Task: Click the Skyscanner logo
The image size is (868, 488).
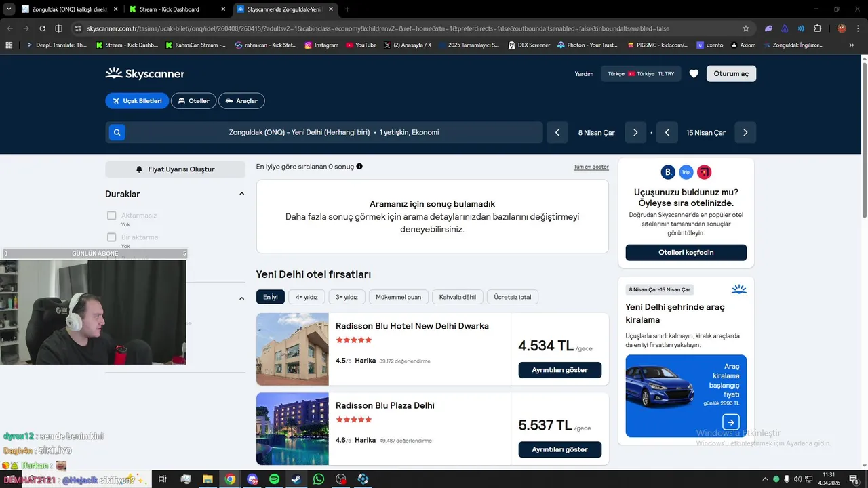Action: coord(145,73)
